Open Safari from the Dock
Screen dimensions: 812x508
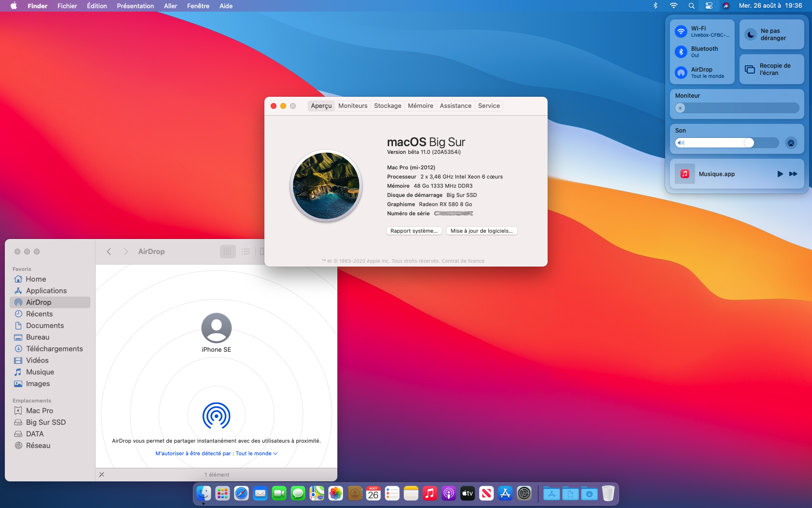pos(241,493)
